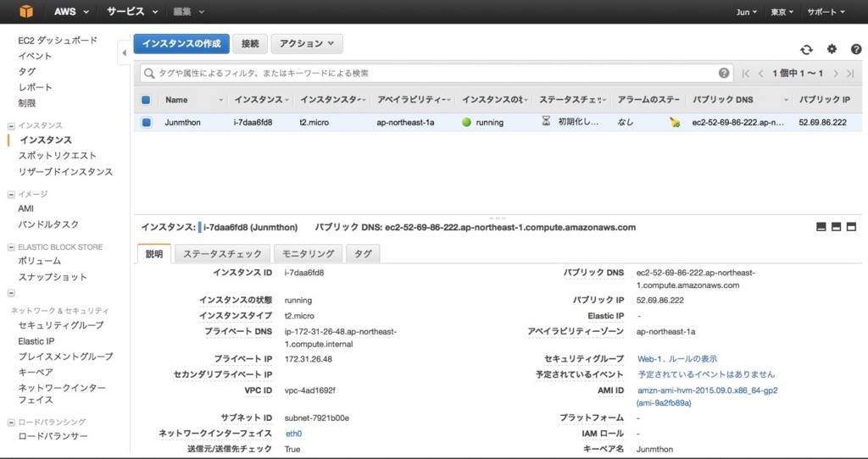868x459 pixels.
Task: Open the Web-1 security group link
Action: [x=648, y=359]
